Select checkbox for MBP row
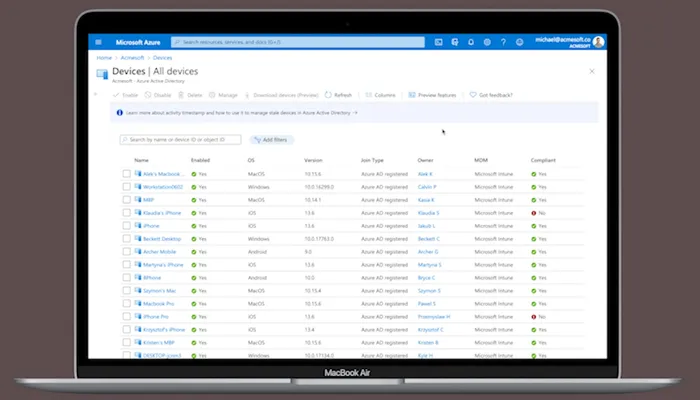700x400 pixels. tap(127, 200)
